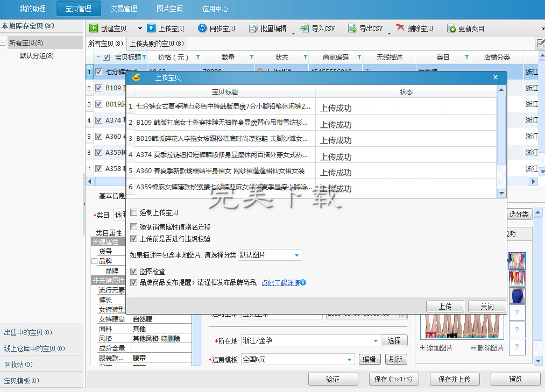Click the 导出CSV export icon
Viewport: 545px width, 392px height.
coord(352,28)
